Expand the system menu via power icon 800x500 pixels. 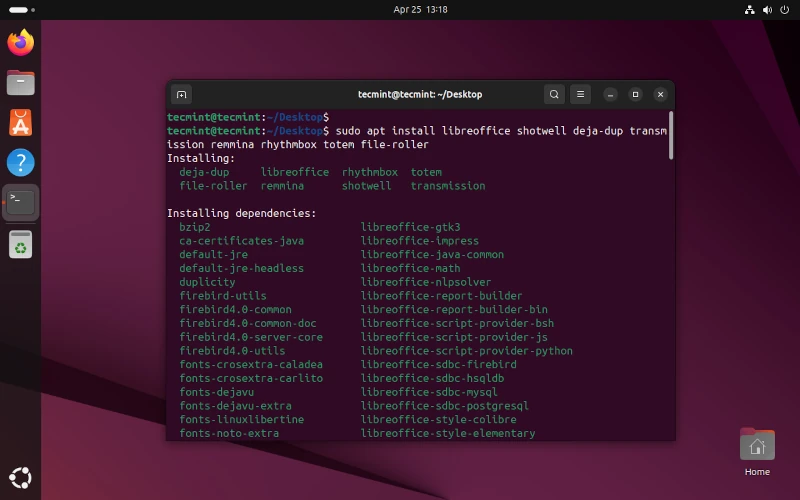click(x=783, y=9)
